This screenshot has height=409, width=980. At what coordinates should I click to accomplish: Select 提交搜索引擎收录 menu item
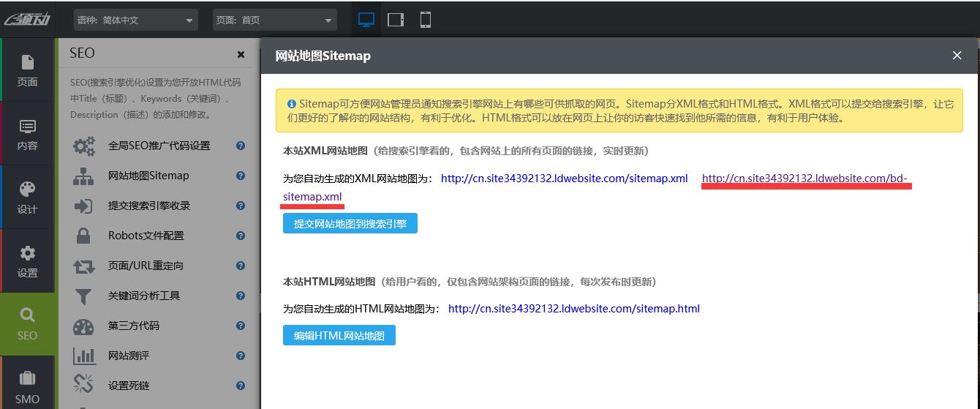[x=149, y=206]
